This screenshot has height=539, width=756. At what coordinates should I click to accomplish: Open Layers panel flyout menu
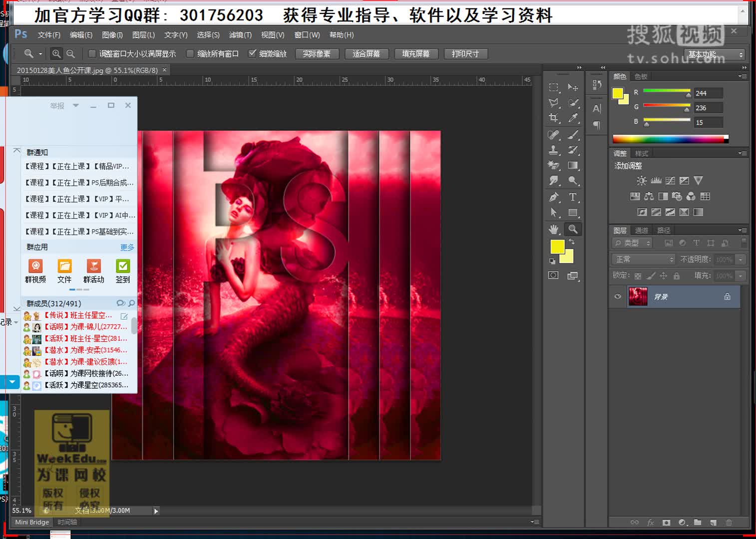coord(743,230)
